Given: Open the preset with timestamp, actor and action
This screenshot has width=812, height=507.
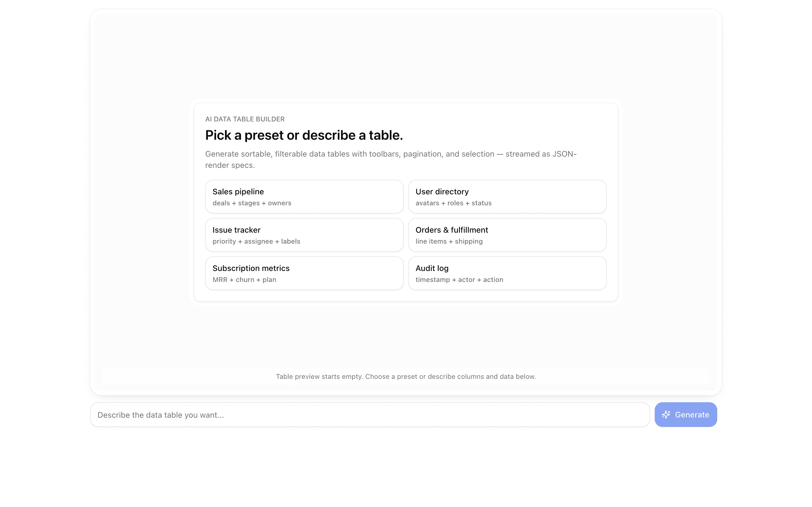Looking at the screenshot, I should coord(507,273).
